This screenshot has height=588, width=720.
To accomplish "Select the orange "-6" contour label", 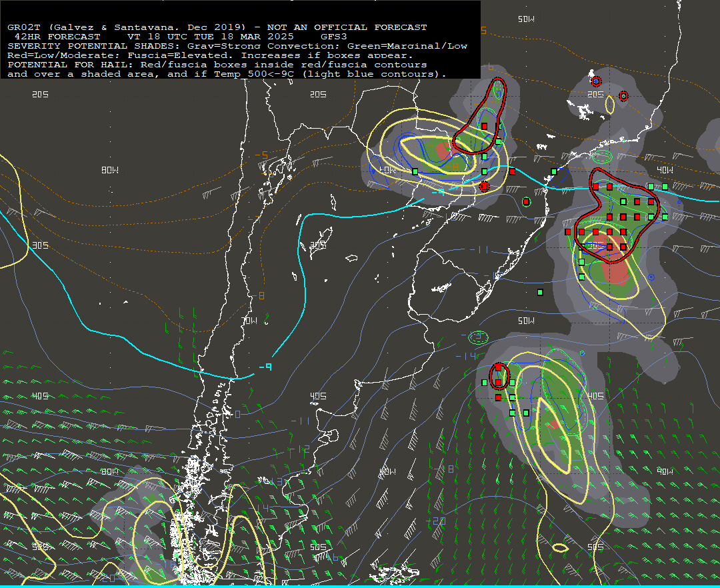I will (487, 67).
